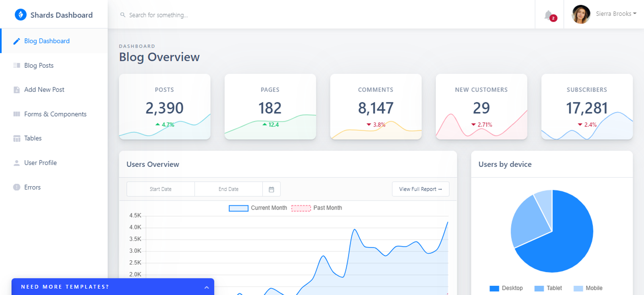This screenshot has height=295, width=644.
Task: Click the Pages 182 stat card
Action: (270, 107)
